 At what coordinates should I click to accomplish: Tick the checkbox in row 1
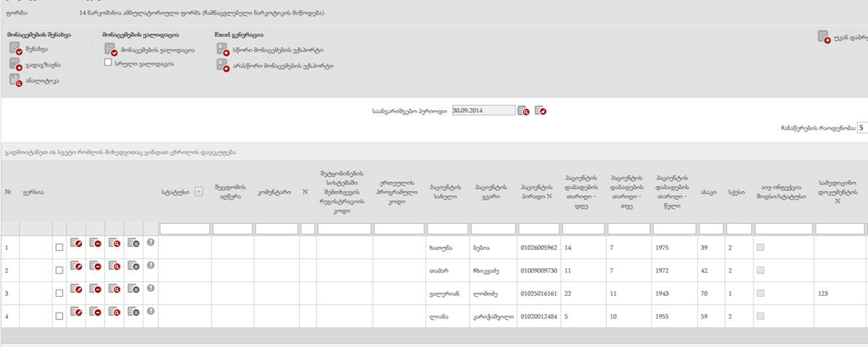coord(59,248)
